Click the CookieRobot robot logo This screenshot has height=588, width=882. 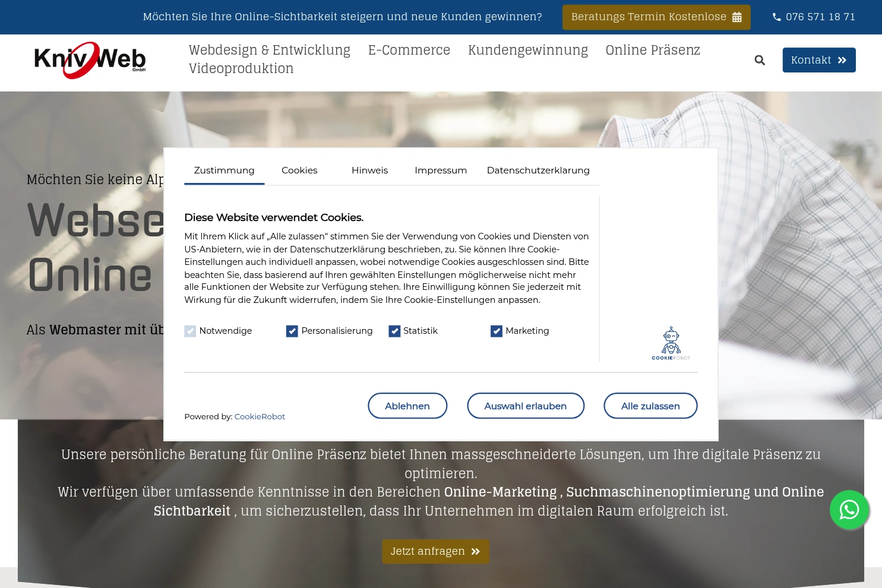pyautogui.click(x=671, y=339)
